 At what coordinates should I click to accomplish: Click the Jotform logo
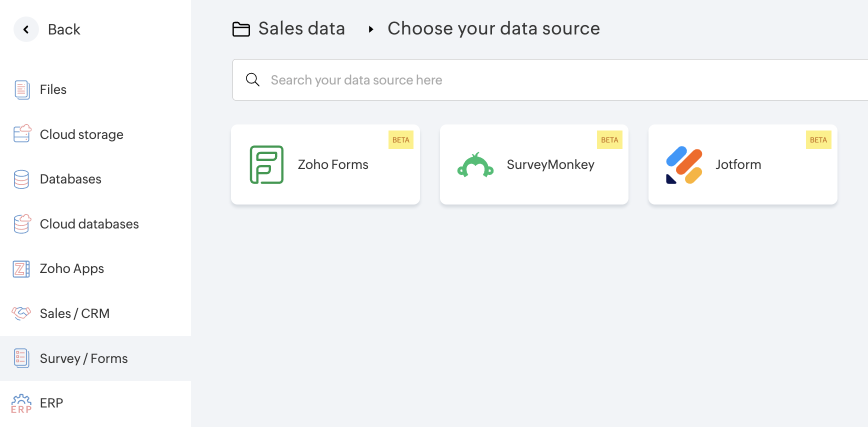(x=684, y=165)
